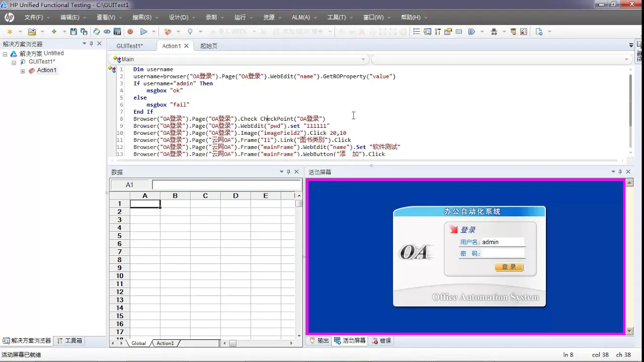Select the Action1 sheet tab
Viewport: 644px width, 362px height.
(x=165, y=343)
